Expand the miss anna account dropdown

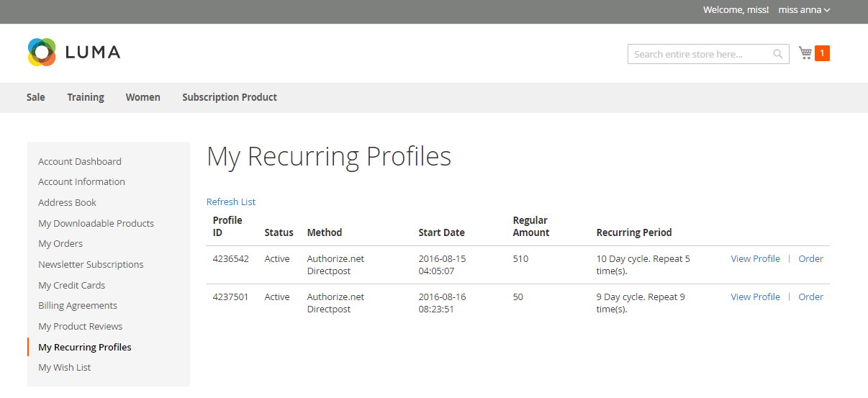[x=804, y=10]
